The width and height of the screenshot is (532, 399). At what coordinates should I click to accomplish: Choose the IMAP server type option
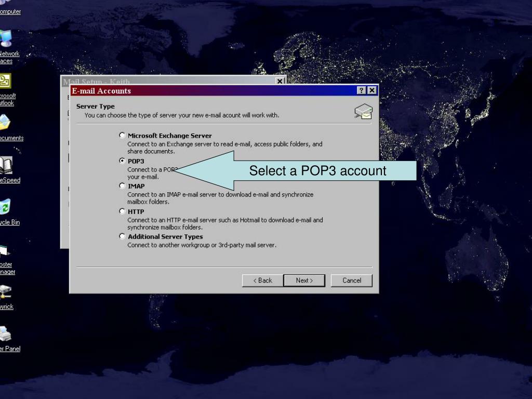[x=122, y=185]
